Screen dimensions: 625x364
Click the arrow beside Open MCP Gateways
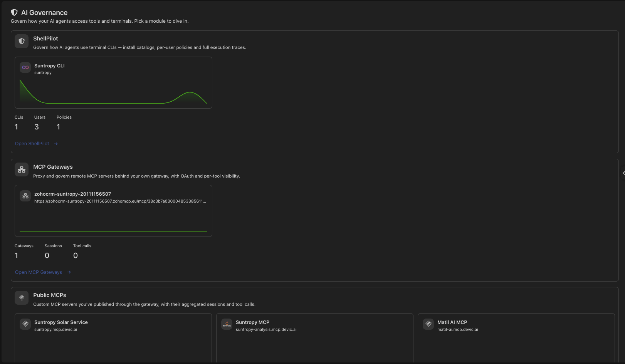[69, 272]
